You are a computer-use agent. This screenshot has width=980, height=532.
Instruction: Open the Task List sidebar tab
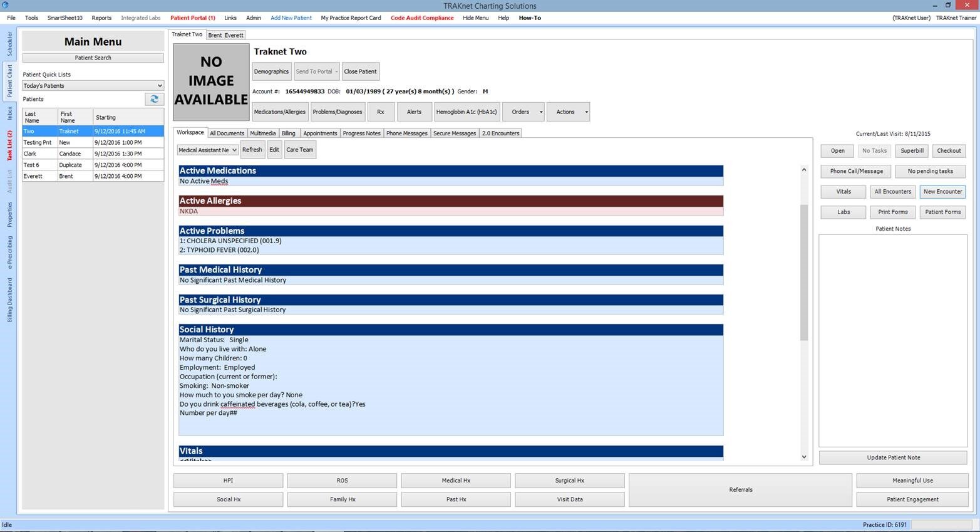point(9,145)
